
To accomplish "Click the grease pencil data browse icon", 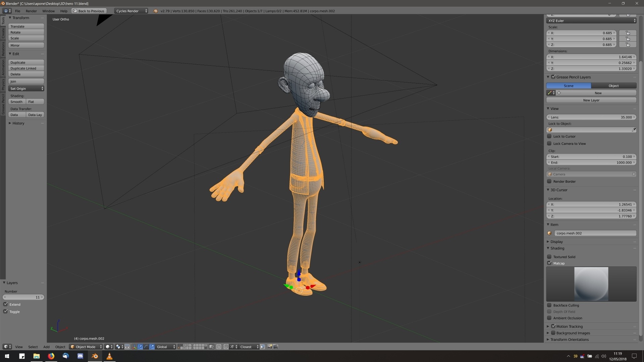I will pos(551,93).
